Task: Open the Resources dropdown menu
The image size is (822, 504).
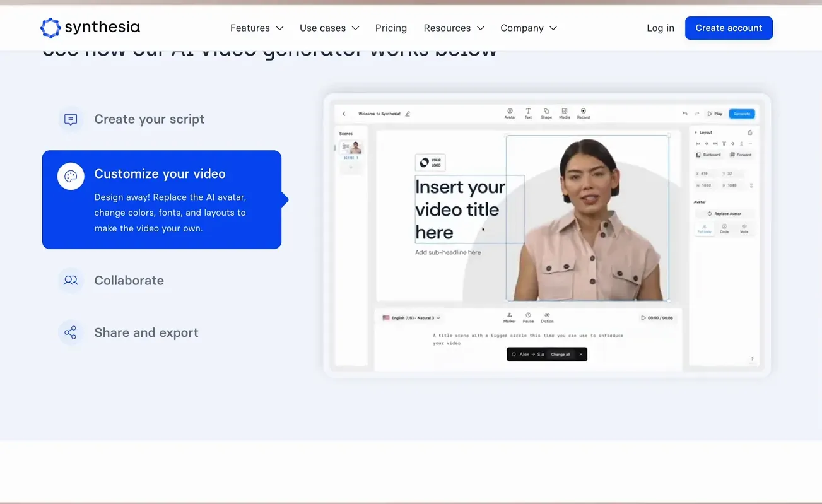Action: [x=454, y=28]
